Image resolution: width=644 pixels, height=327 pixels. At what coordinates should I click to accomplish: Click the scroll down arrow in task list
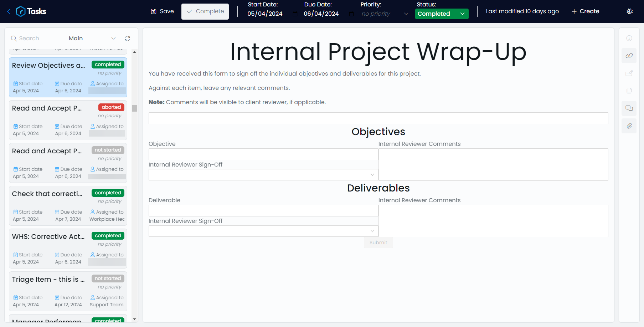click(x=134, y=319)
